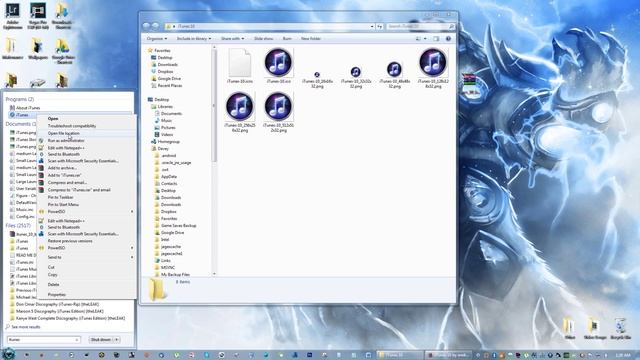The width and height of the screenshot is (640, 360).
Task: Open Google Drive under Favorites in Explorer
Action: coord(169,78)
